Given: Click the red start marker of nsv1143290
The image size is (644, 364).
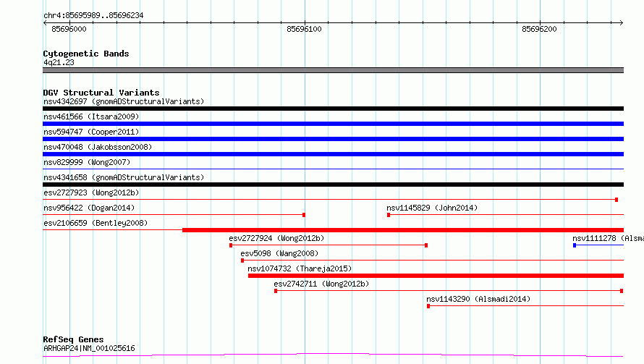Looking at the screenshot, I should pyautogui.click(x=428, y=306).
